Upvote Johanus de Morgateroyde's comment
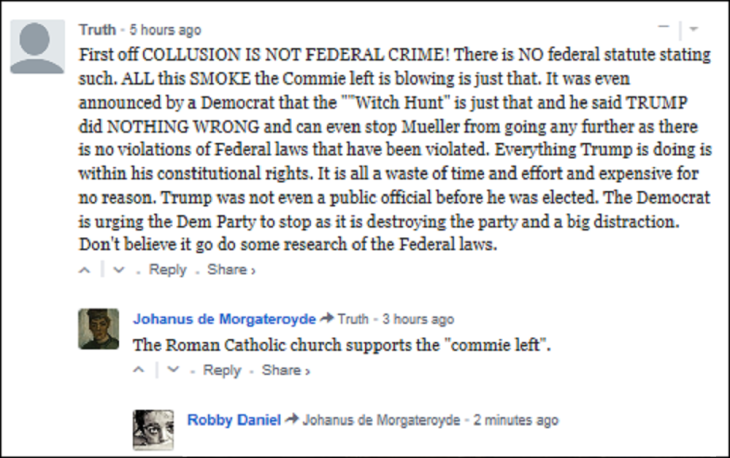 (139, 370)
